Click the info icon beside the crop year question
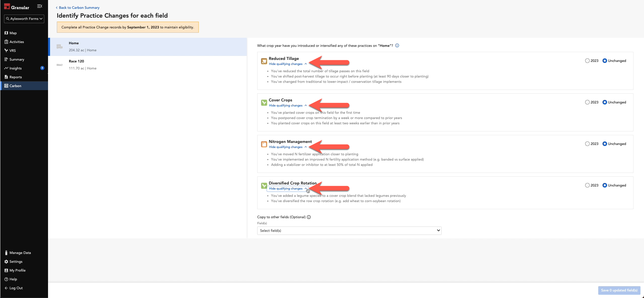Image resolution: width=644 pixels, height=298 pixels. pos(397,46)
